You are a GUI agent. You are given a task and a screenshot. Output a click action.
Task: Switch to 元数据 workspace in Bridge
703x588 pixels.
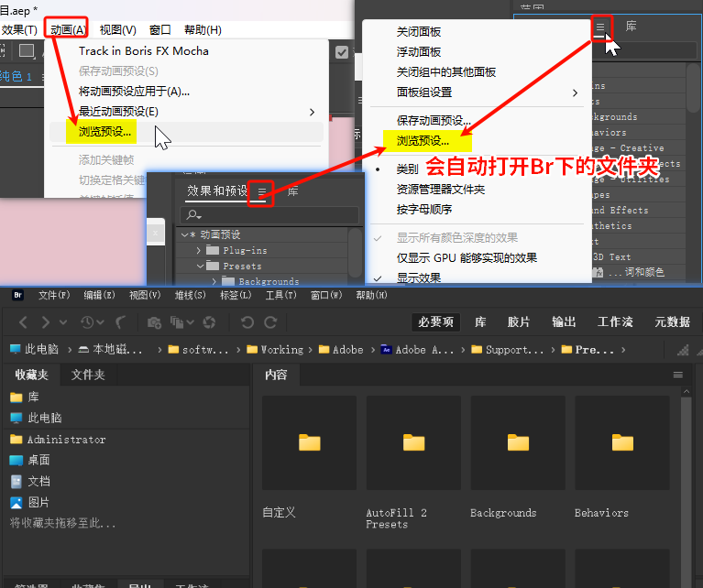point(672,321)
